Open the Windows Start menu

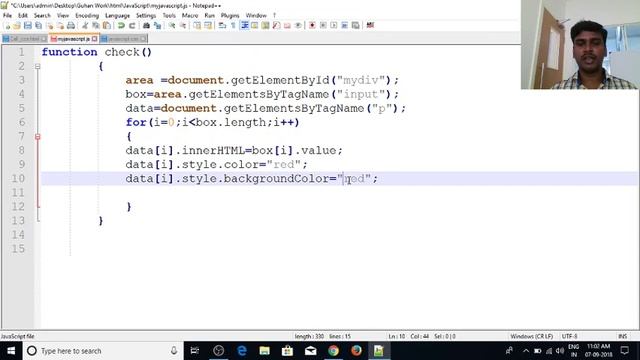11,351
